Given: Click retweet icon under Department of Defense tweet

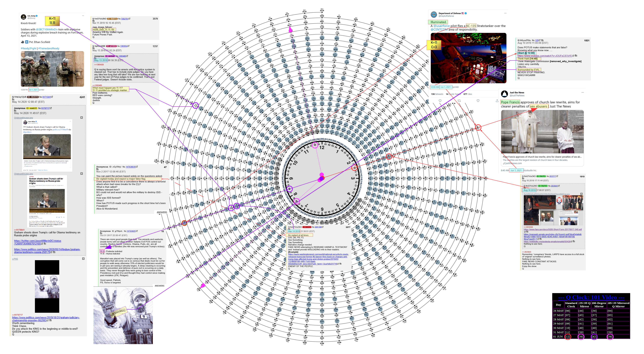Looking at the screenshot, I should pos(459,101).
